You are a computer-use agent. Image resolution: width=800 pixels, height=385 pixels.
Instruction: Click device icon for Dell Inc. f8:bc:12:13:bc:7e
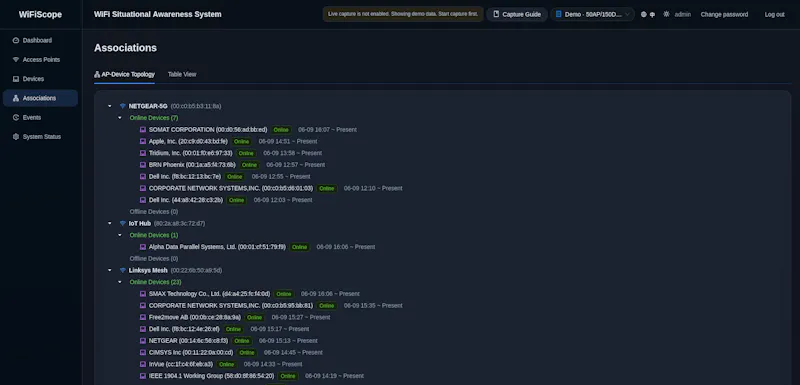143,176
